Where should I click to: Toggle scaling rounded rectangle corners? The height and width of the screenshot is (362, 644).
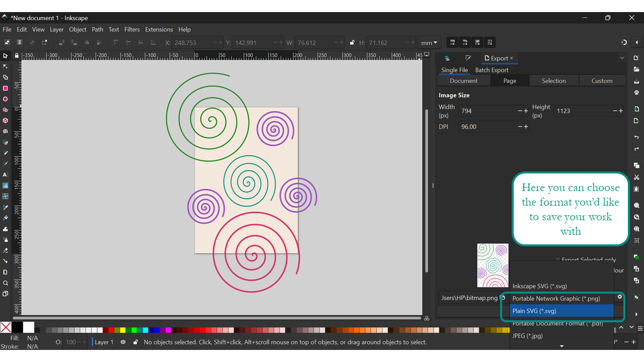coord(464,43)
